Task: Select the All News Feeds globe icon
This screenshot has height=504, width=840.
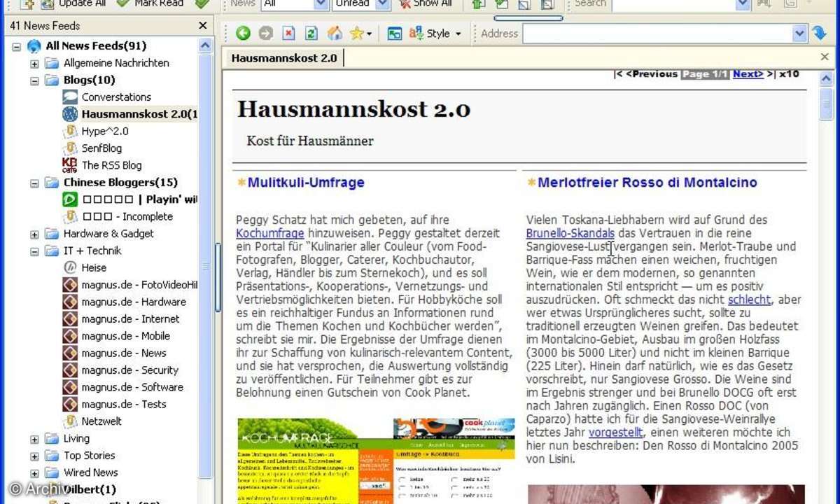Action: click(x=34, y=46)
